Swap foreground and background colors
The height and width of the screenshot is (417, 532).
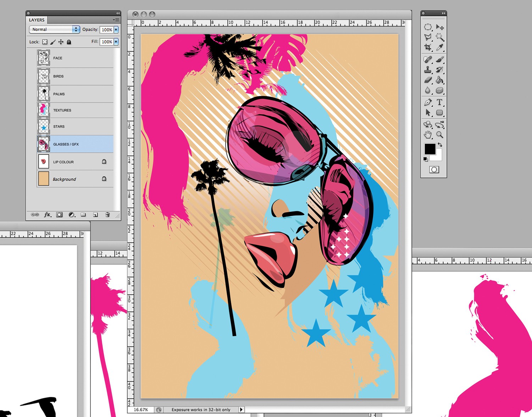point(440,145)
